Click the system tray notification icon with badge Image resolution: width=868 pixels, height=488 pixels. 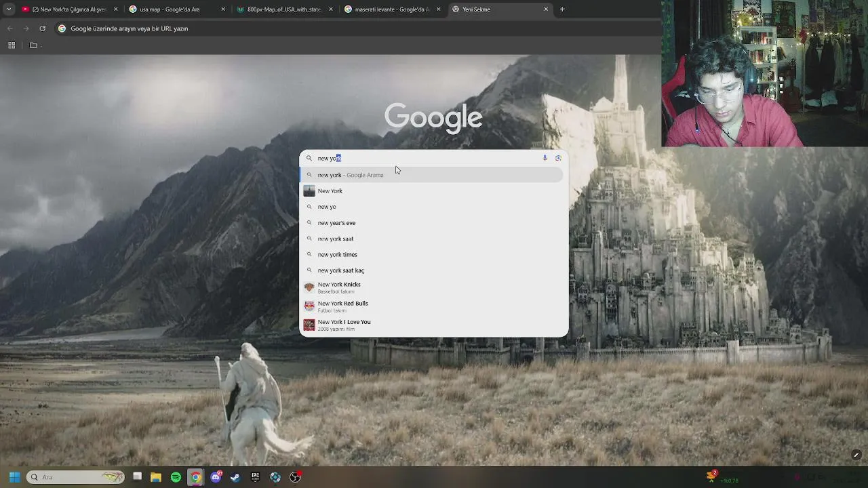[711, 476]
